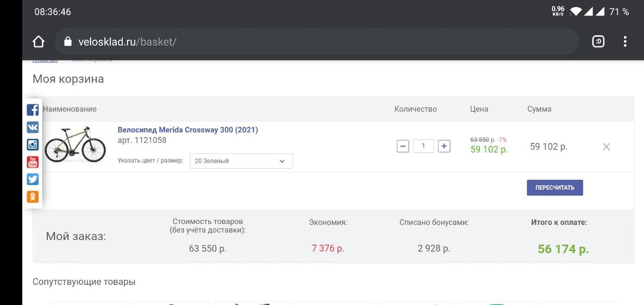Open the browser three-dot menu
Image resolution: width=644 pixels, height=305 pixels.
click(x=625, y=42)
